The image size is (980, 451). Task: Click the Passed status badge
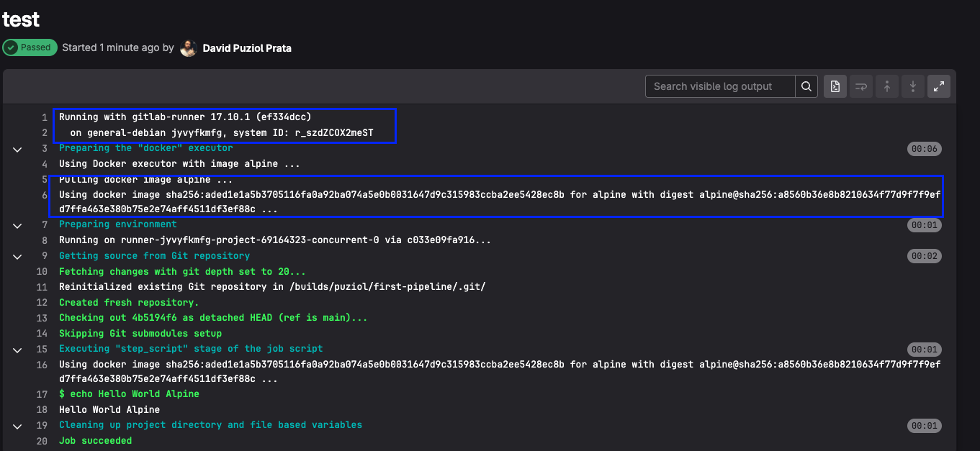30,47
